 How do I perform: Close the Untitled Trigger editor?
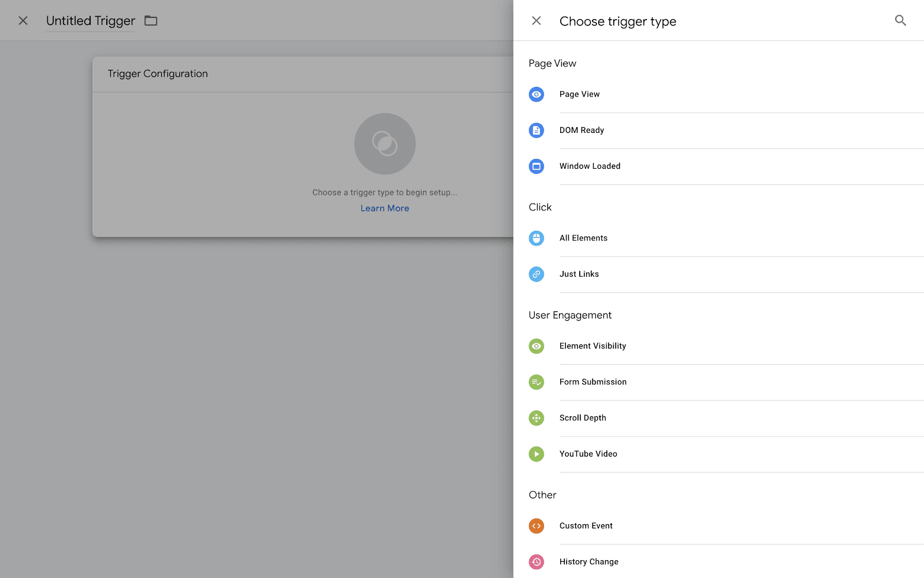23,21
